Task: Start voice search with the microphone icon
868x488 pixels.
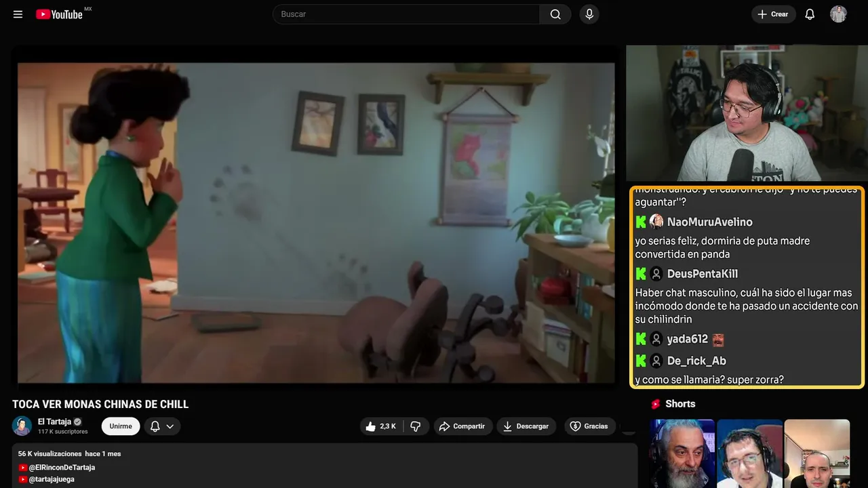Action: [589, 14]
